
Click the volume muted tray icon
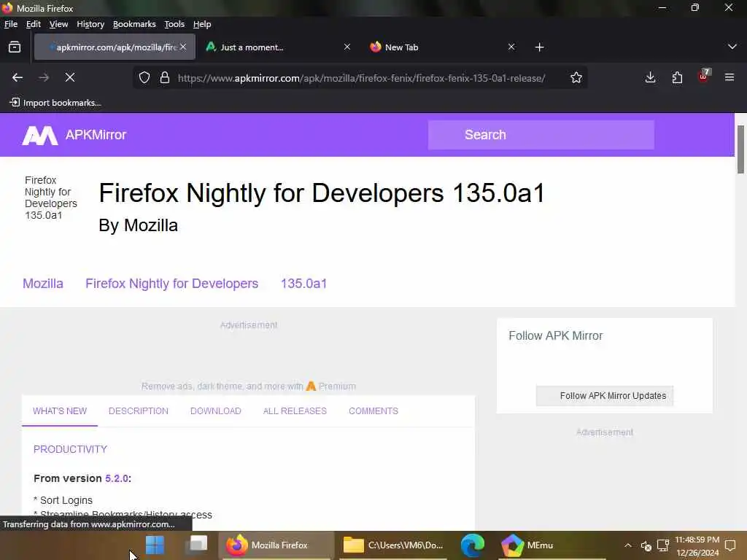pyautogui.click(x=646, y=545)
